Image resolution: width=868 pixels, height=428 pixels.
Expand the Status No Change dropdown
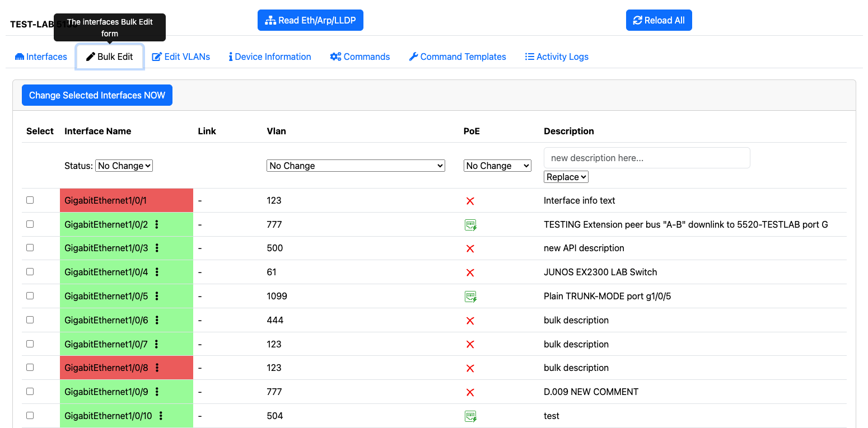(124, 166)
